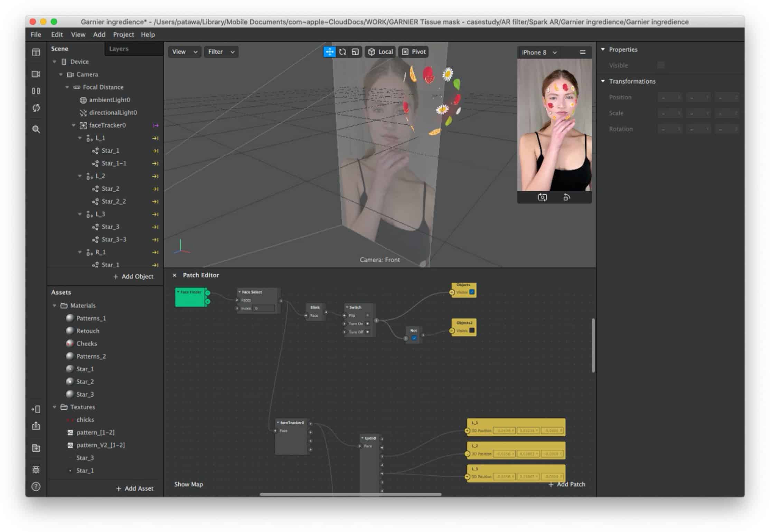
Task: Click the video camera source icon
Action: point(36,74)
